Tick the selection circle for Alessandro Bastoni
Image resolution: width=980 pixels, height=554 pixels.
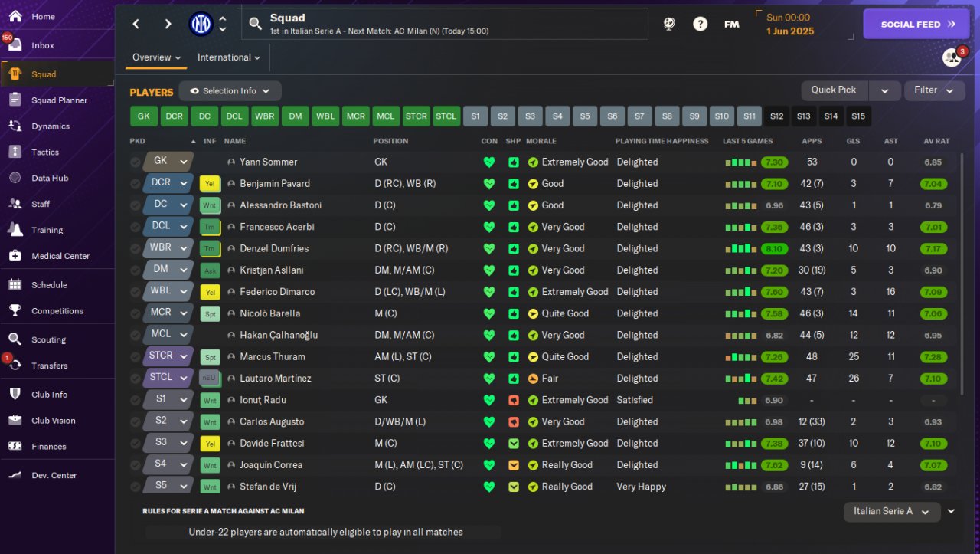[x=136, y=205]
